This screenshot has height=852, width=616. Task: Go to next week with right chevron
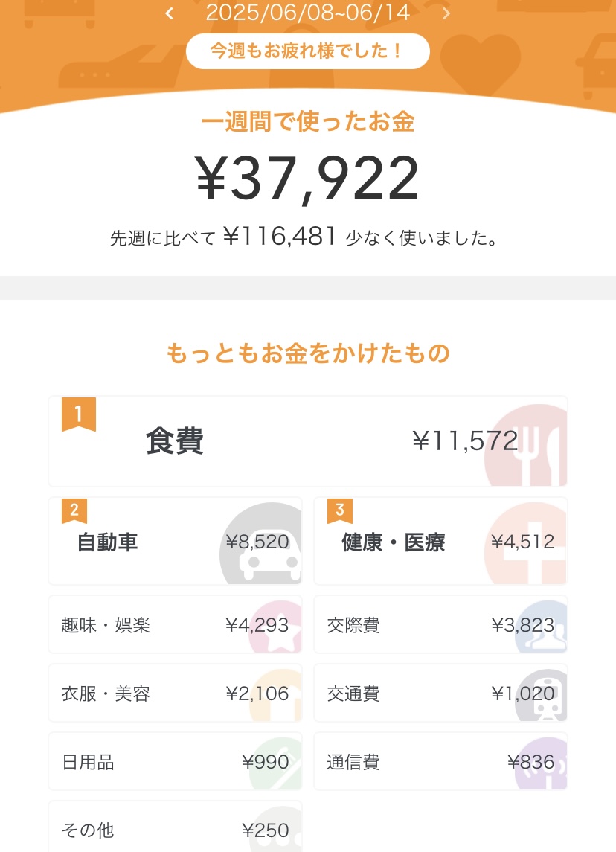click(x=446, y=13)
